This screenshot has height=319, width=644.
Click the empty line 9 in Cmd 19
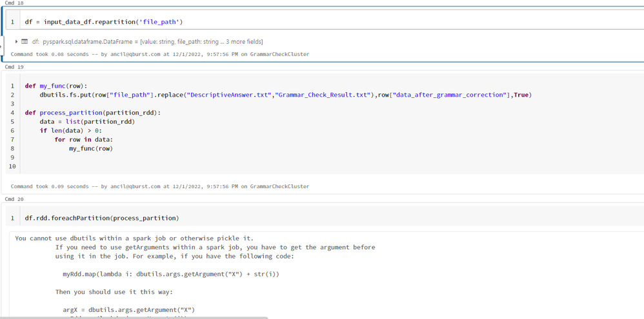[x=129, y=157]
